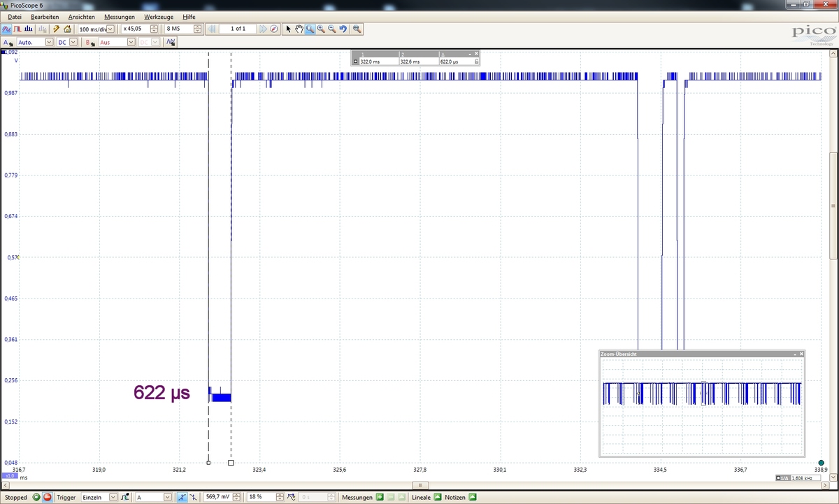Click the green trigger marker dot
This screenshot has width=839, height=504.
click(821, 462)
